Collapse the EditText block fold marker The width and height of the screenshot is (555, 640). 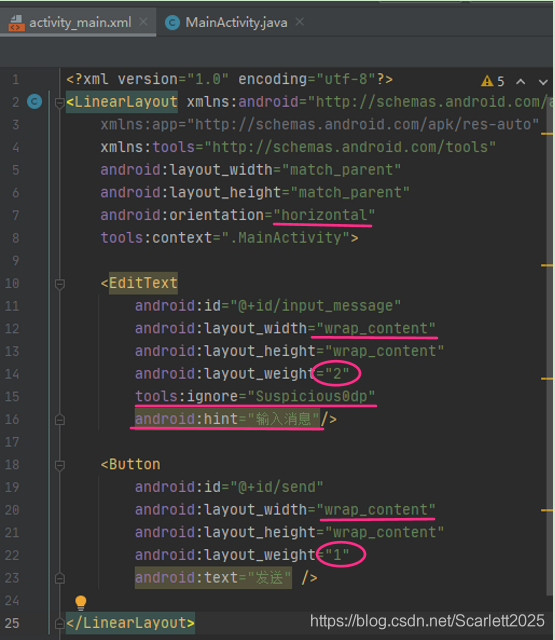60,283
